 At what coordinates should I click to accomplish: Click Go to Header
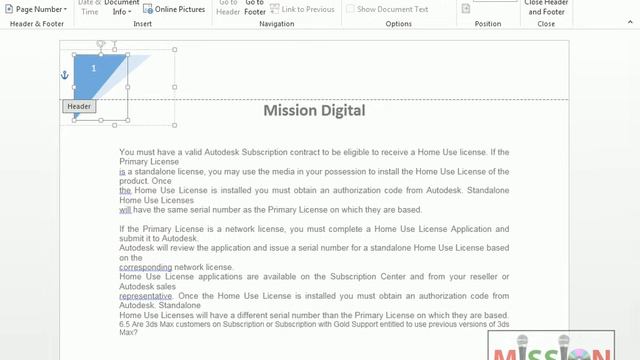point(228,8)
